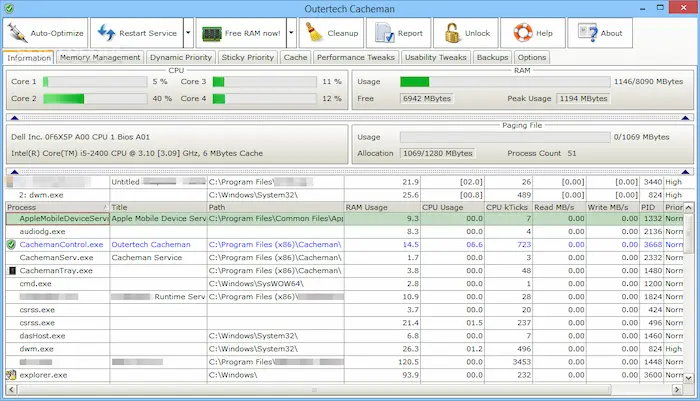Click the Restart Service button label
Image resolution: width=700 pixels, height=401 pixels.
point(148,33)
